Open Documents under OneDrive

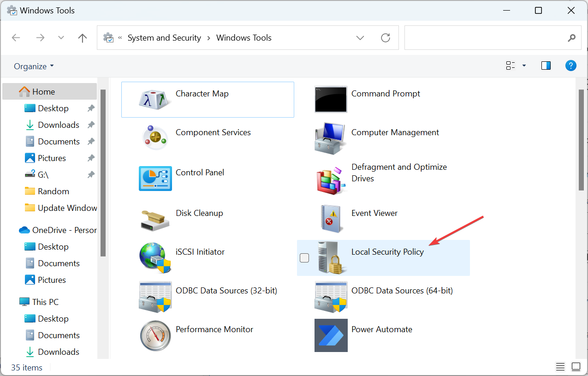tap(59, 263)
